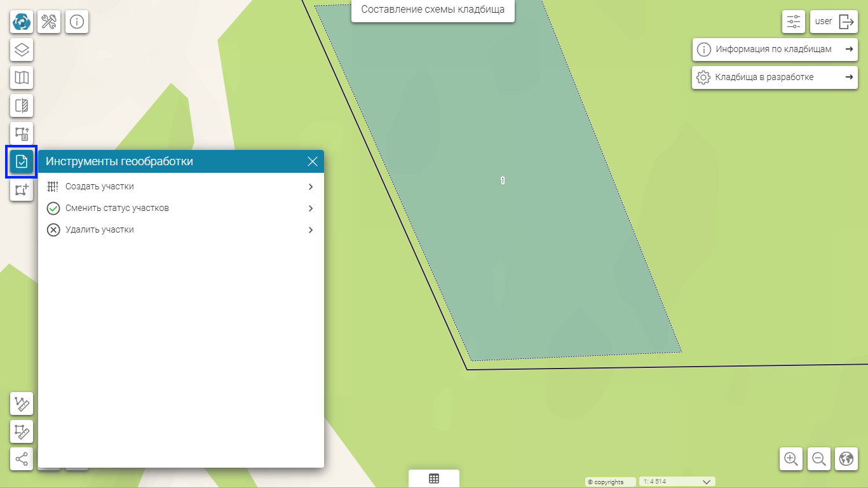The image size is (868, 488).
Task: Open Кладбища в разработке panel
Action: [x=775, y=78]
